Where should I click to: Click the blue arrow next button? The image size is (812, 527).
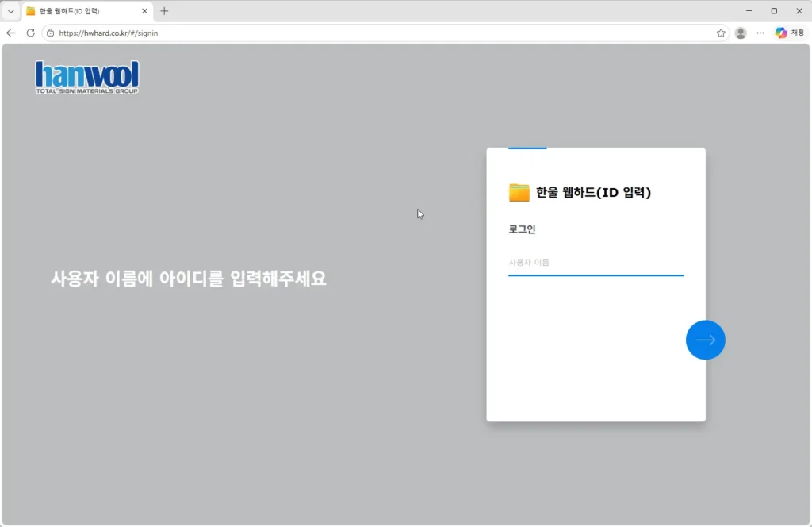click(x=705, y=340)
